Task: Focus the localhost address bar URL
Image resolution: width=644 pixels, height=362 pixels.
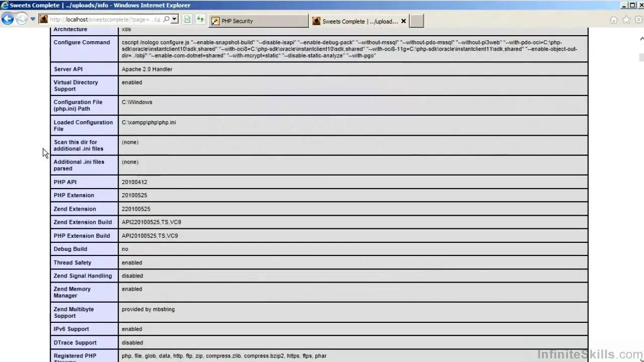Action: coord(105,20)
